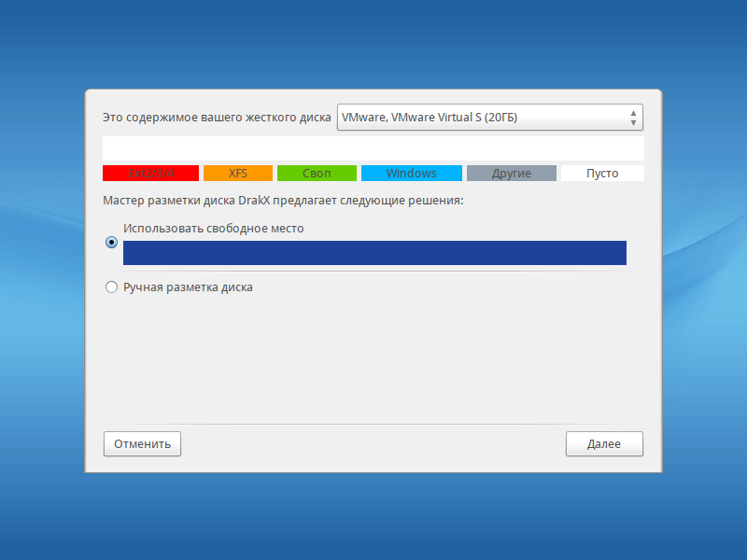Click the down arrow on the disk selector
The width and height of the screenshot is (747, 560).
click(633, 122)
